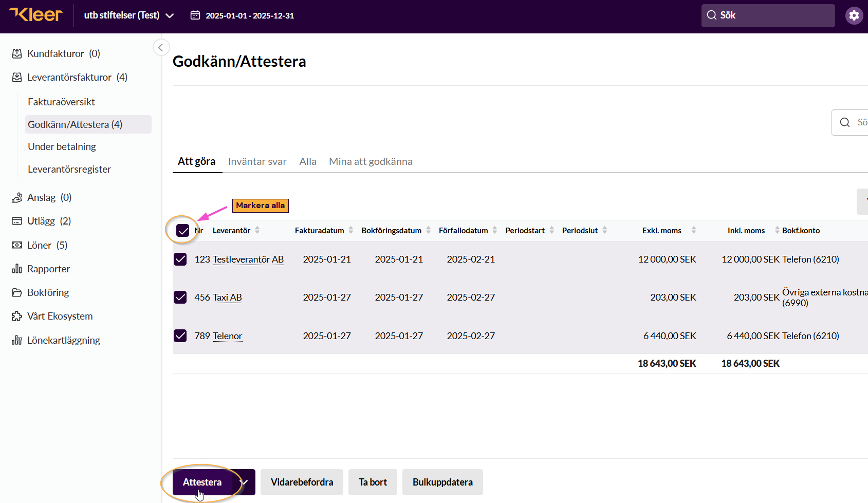Sort by Exkl. moms column arrows

[693, 230]
